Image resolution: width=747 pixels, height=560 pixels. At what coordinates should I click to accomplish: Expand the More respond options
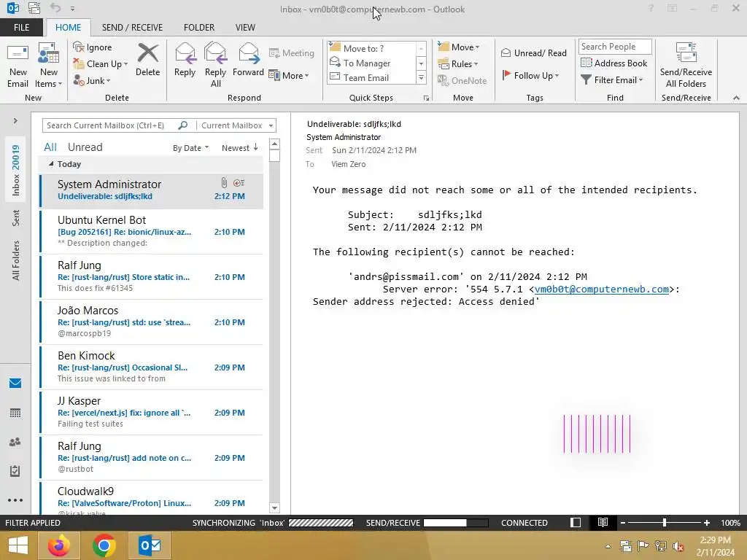(289, 75)
